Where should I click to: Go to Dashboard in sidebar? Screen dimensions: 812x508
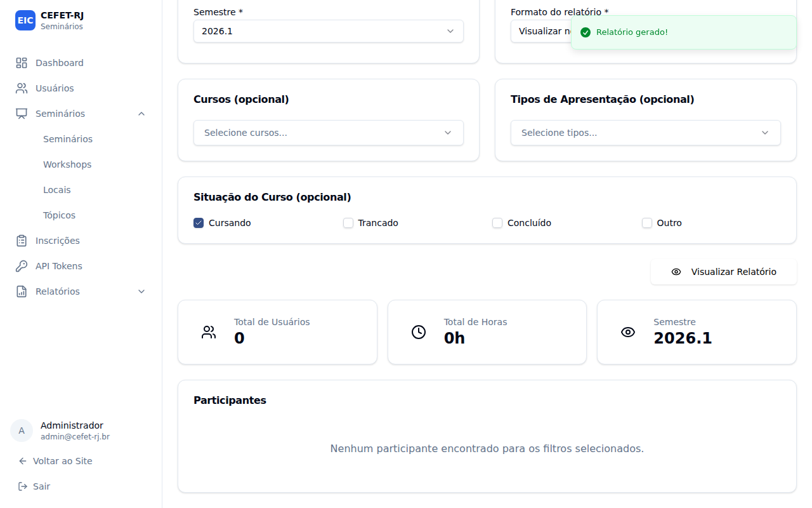click(81, 63)
